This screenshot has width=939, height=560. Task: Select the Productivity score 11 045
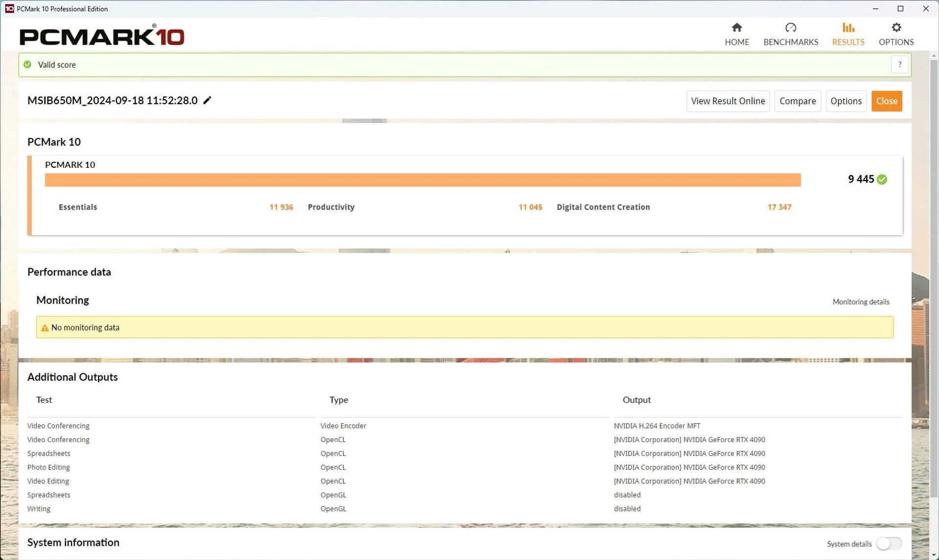(x=530, y=207)
